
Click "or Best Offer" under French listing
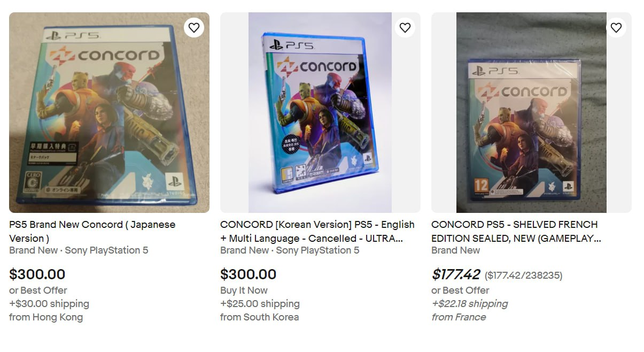pyautogui.click(x=460, y=290)
